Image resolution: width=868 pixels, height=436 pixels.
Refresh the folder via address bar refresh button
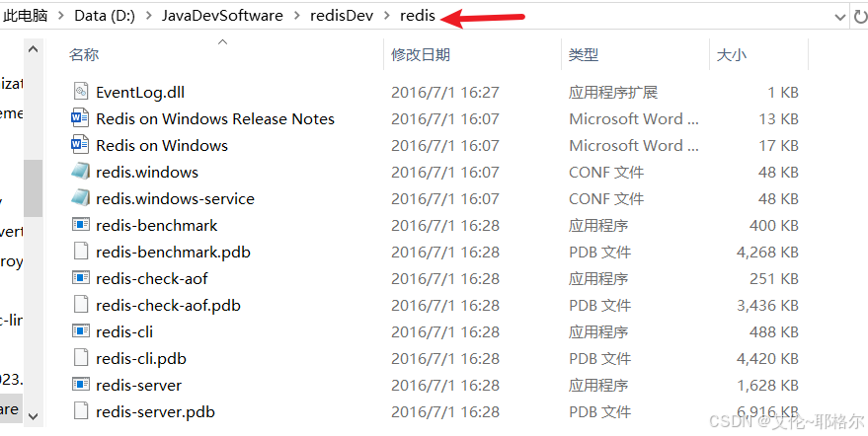click(860, 16)
